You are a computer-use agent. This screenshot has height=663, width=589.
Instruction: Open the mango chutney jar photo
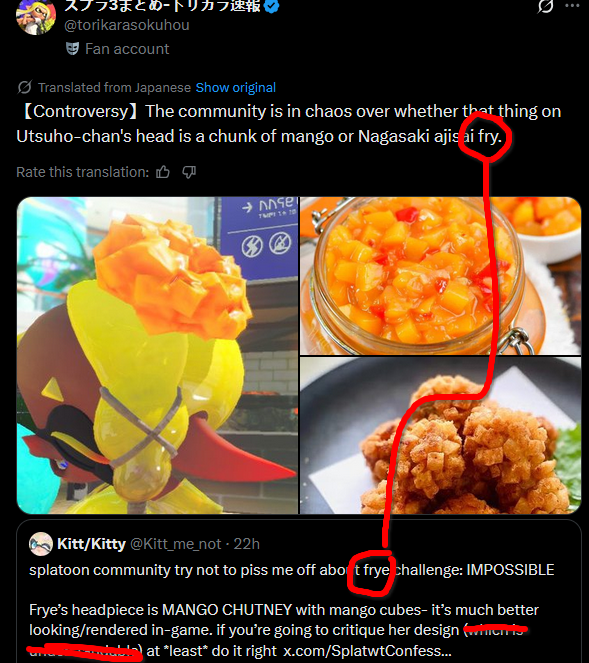click(440, 276)
